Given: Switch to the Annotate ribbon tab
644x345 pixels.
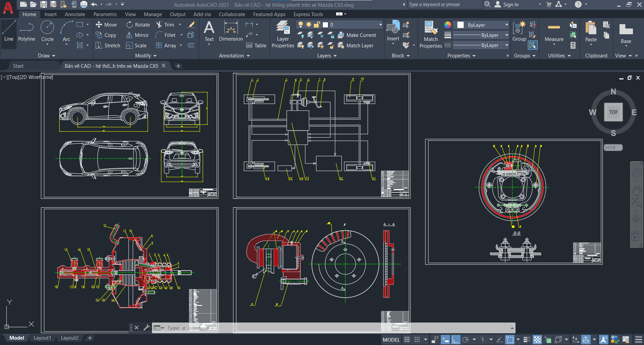Looking at the screenshot, I should [75, 14].
